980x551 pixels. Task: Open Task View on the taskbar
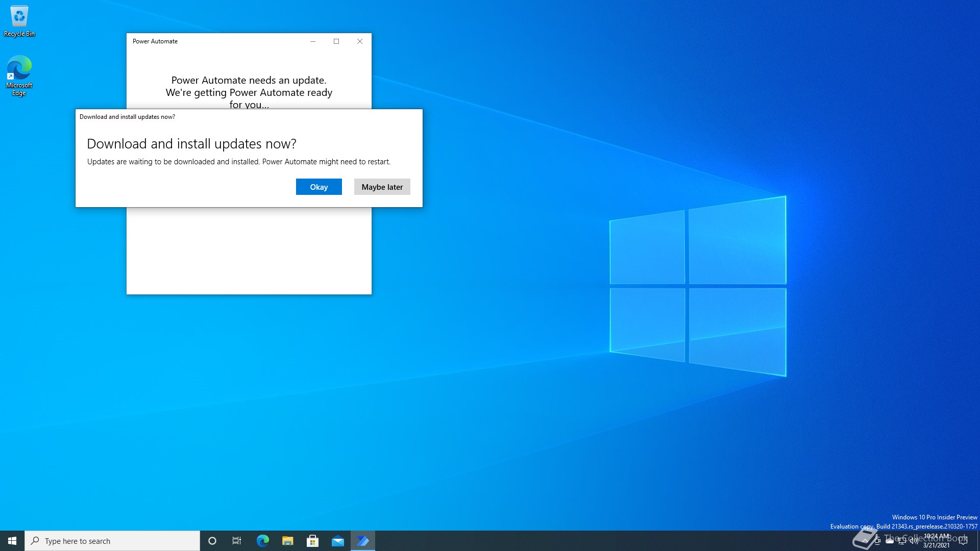click(x=237, y=541)
